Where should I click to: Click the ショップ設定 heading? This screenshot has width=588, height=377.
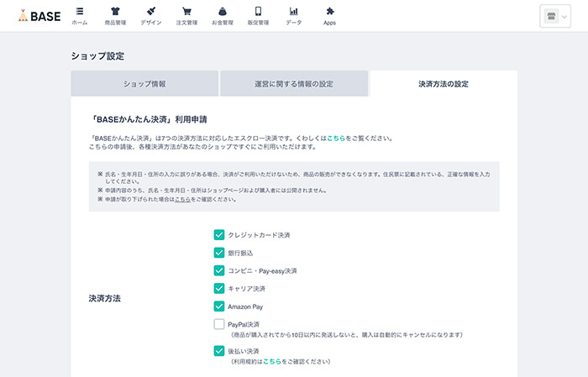pyautogui.click(x=97, y=56)
